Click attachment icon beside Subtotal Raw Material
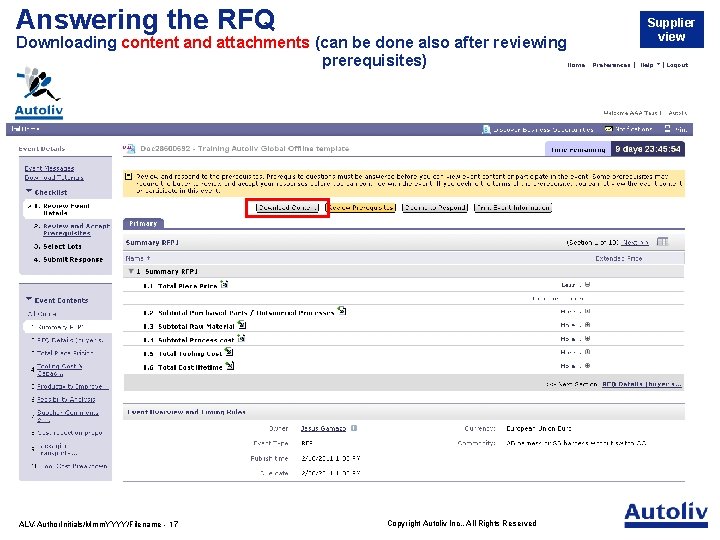 242,325
